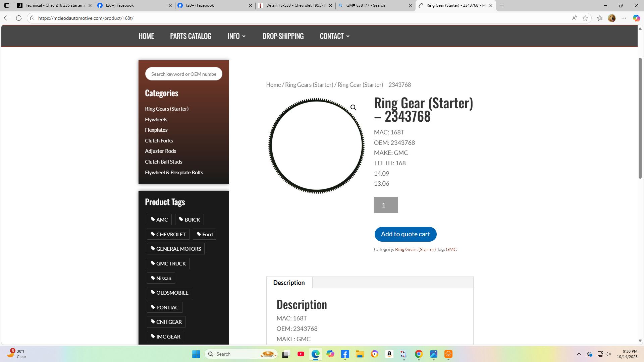Click the quantity input box

[x=386, y=205]
